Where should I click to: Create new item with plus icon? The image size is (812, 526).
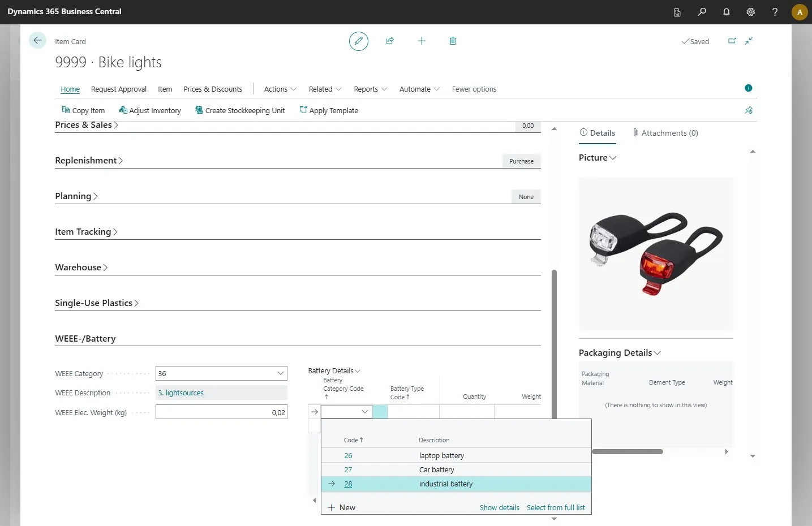tap(422, 41)
